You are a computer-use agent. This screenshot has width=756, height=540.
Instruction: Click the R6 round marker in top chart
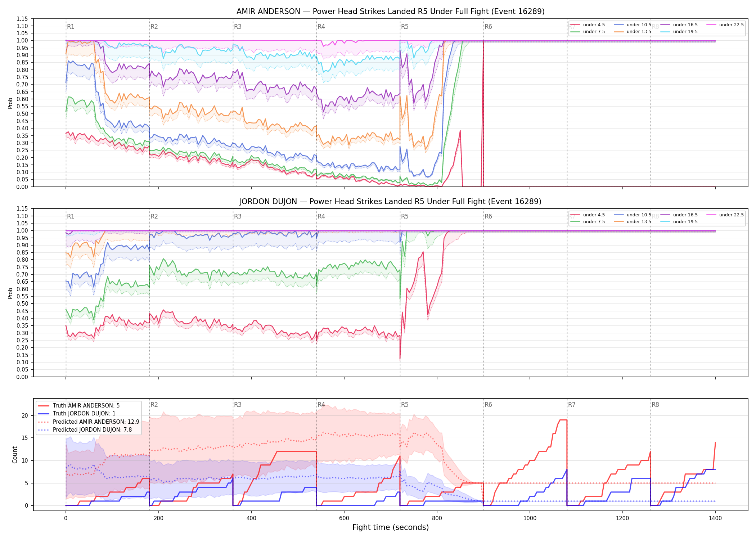(x=488, y=27)
